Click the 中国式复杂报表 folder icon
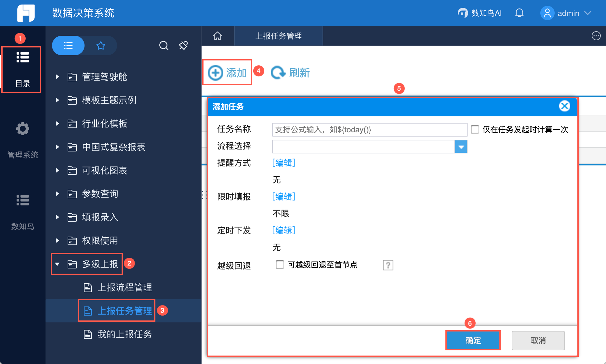 pyautogui.click(x=72, y=147)
